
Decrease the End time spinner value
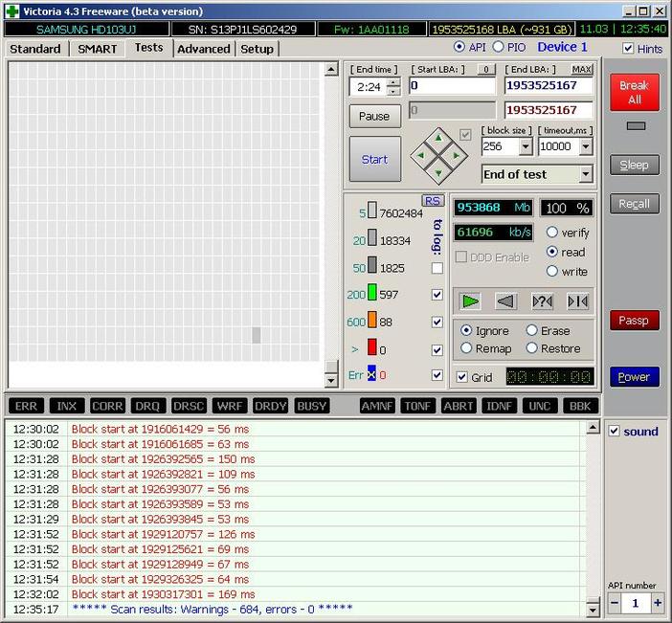393,91
